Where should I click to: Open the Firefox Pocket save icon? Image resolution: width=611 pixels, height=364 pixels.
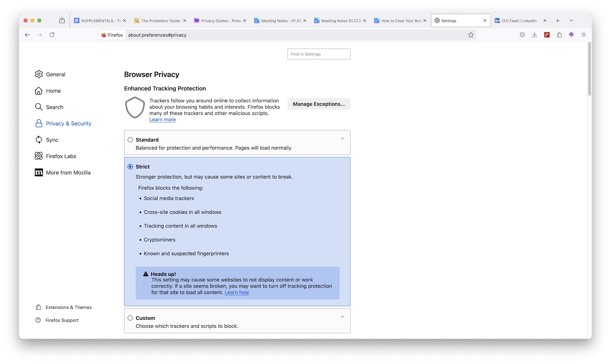[522, 35]
